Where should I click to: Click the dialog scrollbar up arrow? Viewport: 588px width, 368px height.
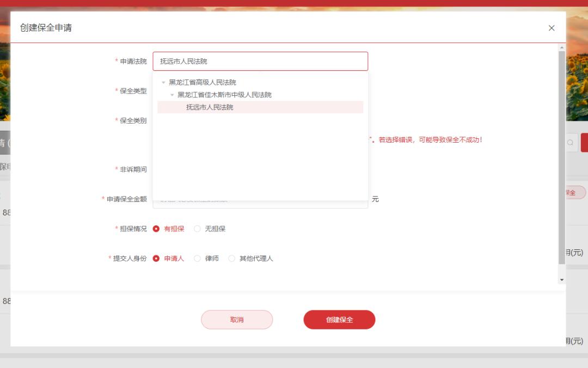click(562, 48)
